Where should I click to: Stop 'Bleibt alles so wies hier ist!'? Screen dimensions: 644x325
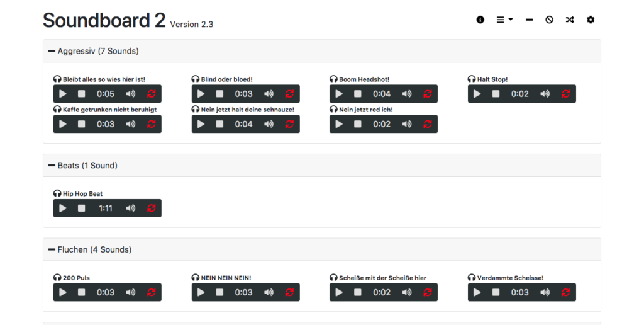pos(81,94)
